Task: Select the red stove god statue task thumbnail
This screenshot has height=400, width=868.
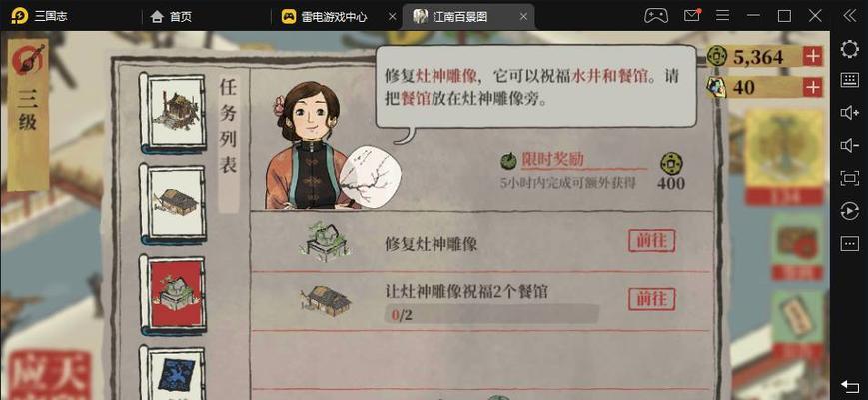Action: (x=173, y=295)
